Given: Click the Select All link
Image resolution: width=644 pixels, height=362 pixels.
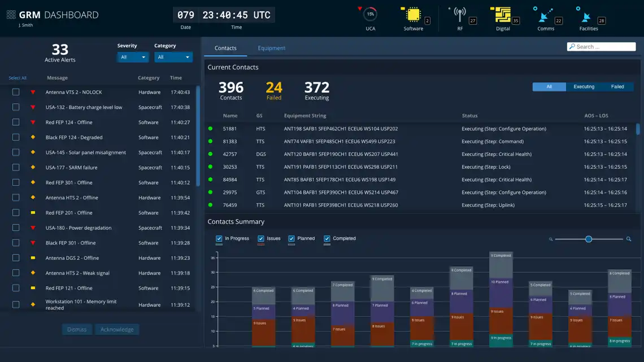Looking at the screenshot, I should coord(18,78).
